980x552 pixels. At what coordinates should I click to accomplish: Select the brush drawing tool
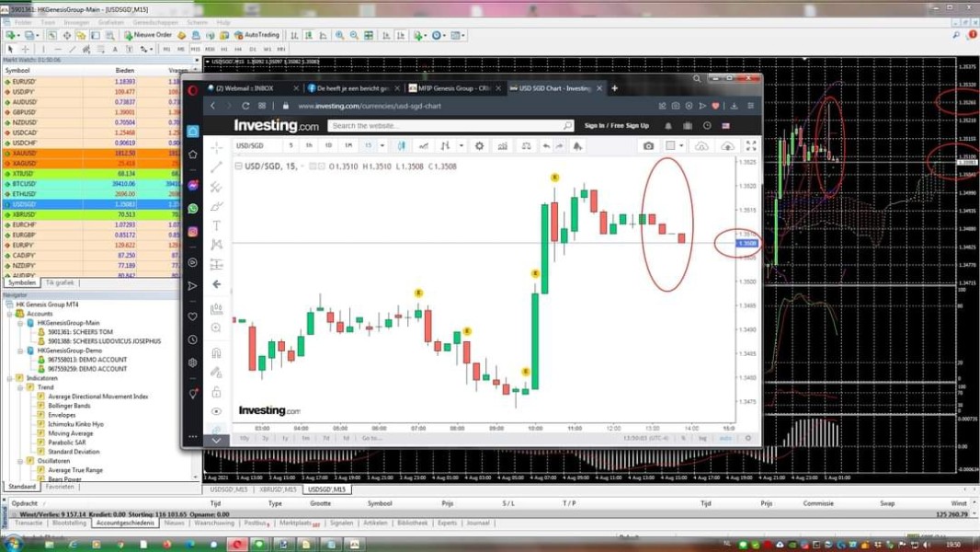click(216, 206)
